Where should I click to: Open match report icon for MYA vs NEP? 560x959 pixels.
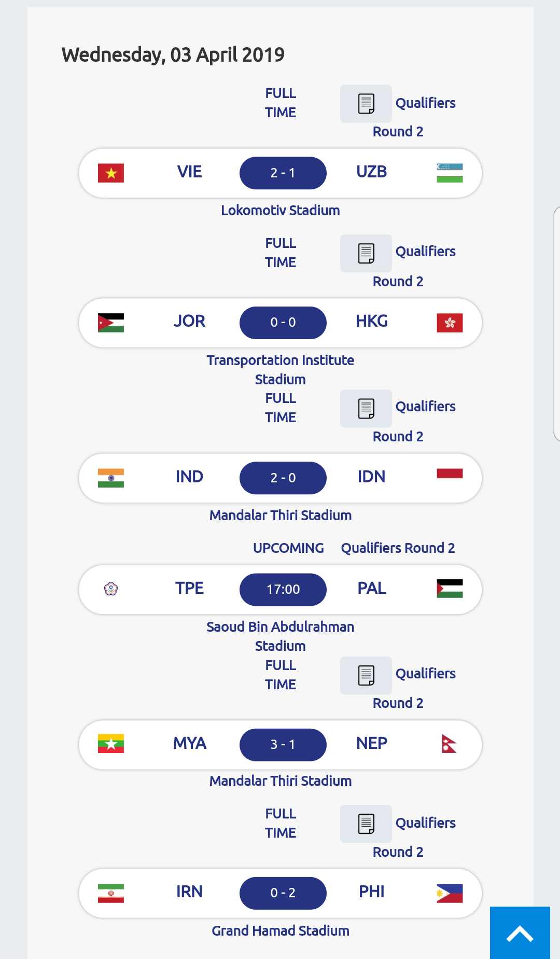pos(366,675)
